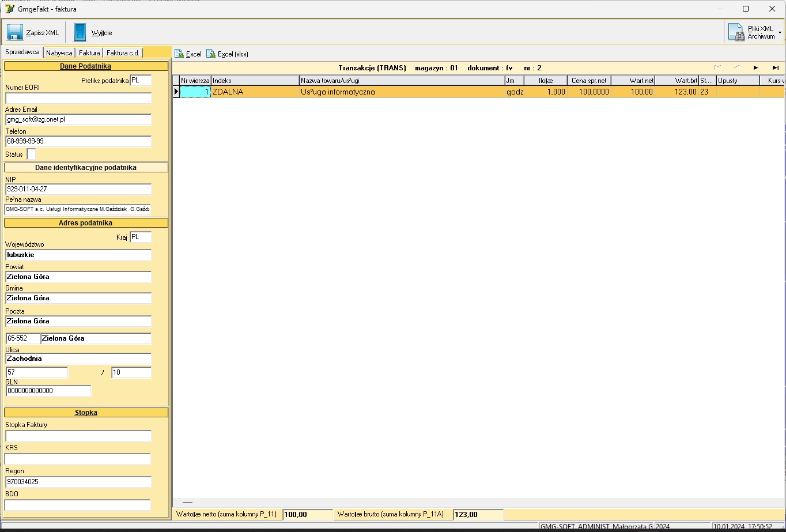Click the Kraj field
Viewport: 786px width, 532px height.
click(x=141, y=237)
